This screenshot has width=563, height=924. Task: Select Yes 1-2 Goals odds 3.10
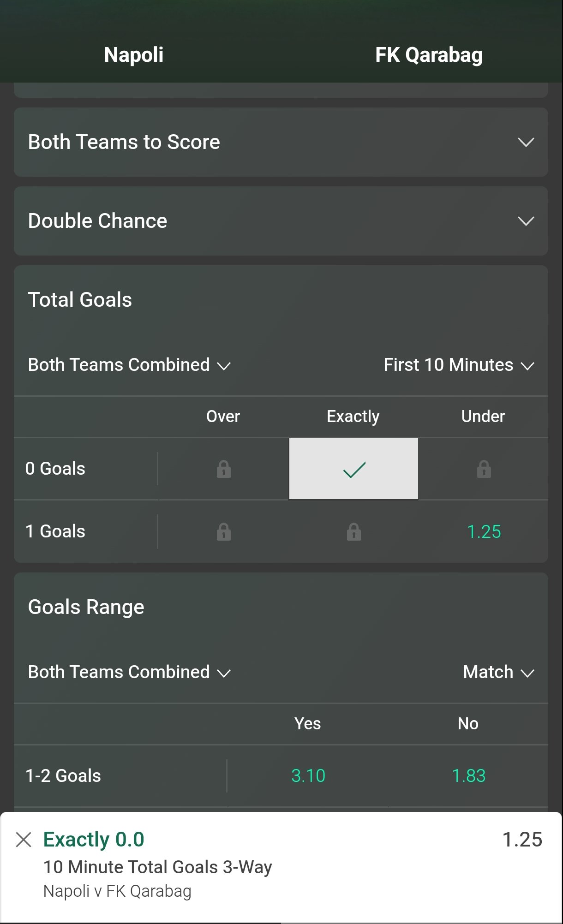308,775
